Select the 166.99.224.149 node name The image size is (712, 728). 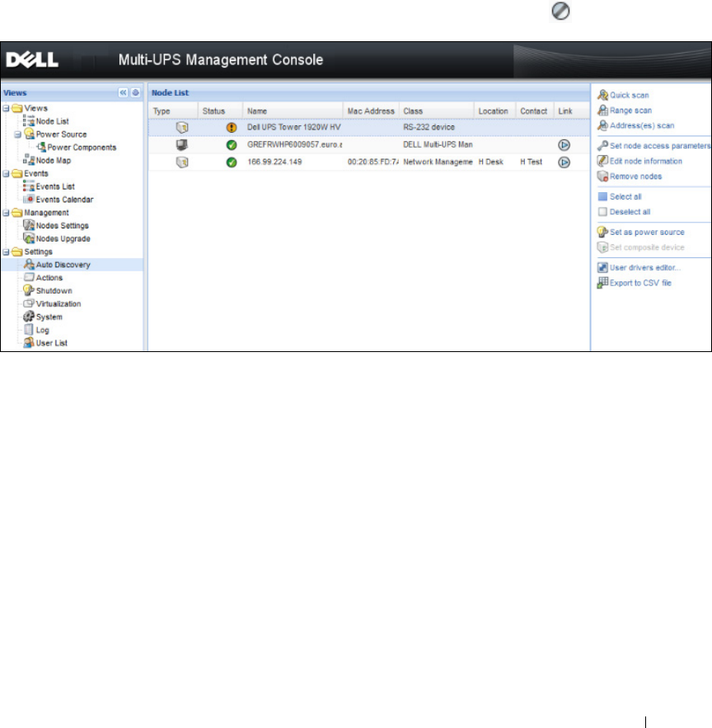tap(274, 162)
